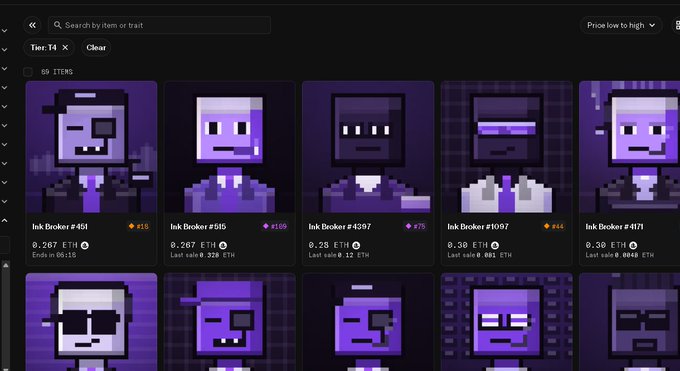This screenshot has height=371, width=680.
Task: Open the Ink Broker #515 artwork thumbnail
Action: (x=230, y=147)
